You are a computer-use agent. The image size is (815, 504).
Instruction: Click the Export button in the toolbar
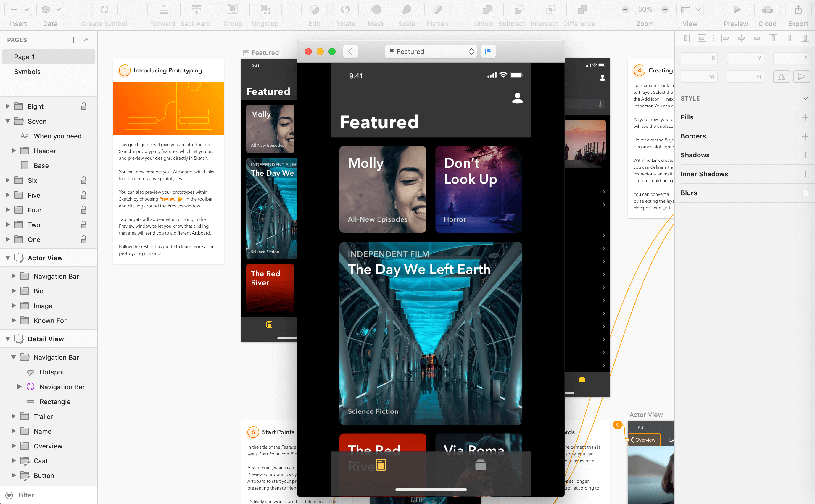798,9
